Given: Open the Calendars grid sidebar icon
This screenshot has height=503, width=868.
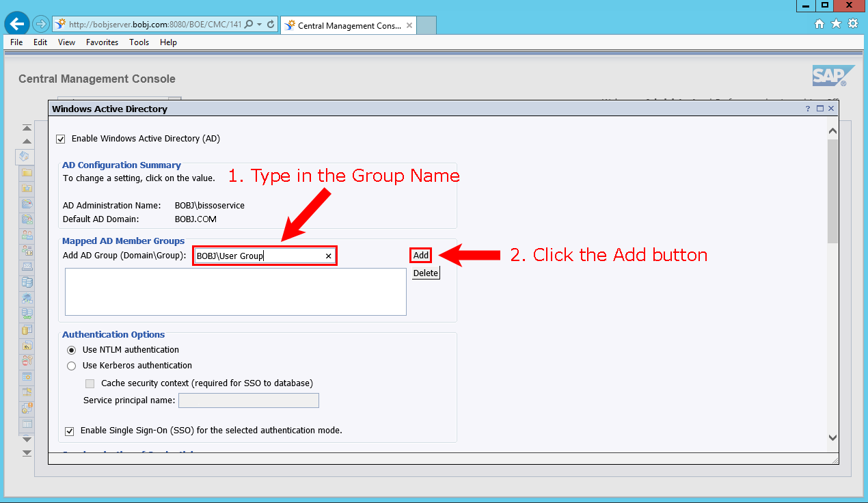Looking at the screenshot, I should tap(27, 377).
